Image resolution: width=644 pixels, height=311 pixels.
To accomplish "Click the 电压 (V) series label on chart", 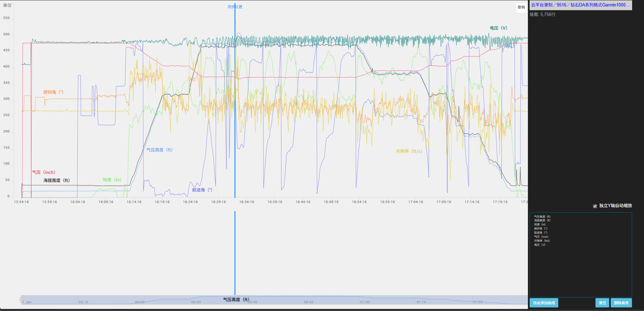I will [498, 28].
